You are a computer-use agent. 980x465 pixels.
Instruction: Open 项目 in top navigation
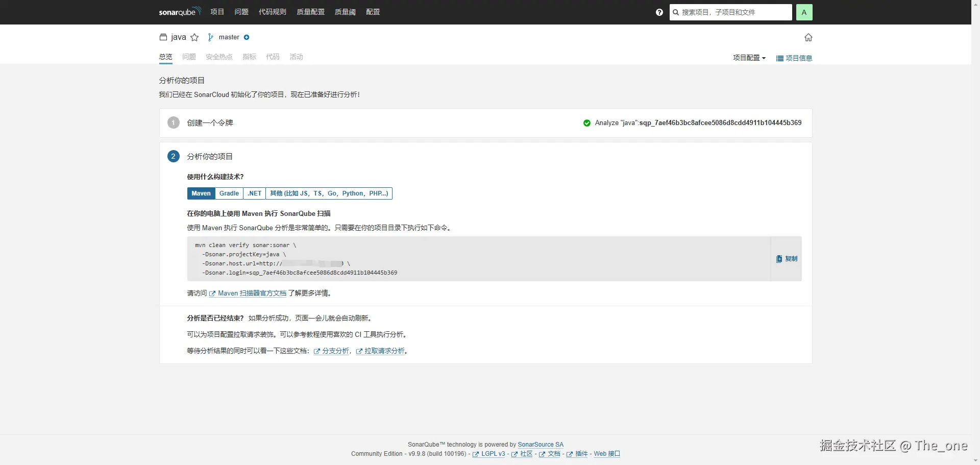tap(217, 12)
